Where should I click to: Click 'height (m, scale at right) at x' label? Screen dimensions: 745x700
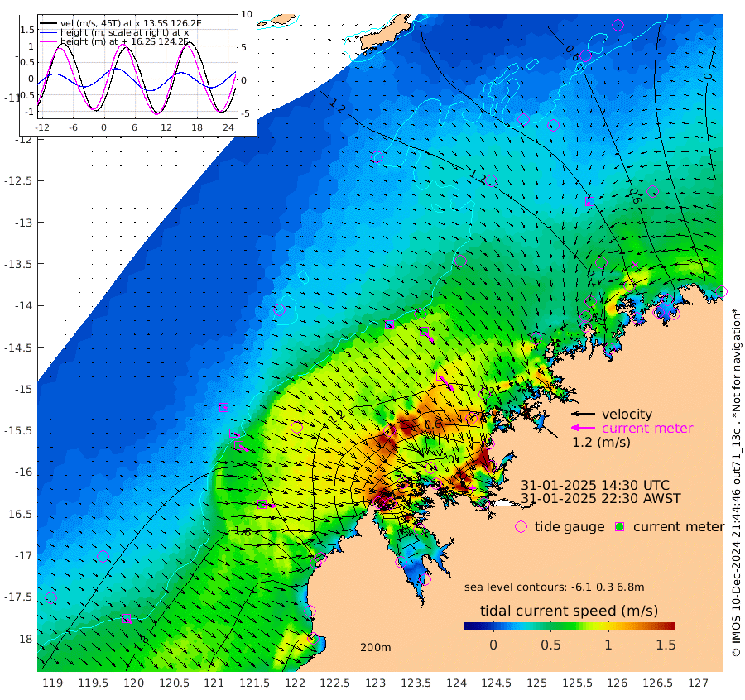pyautogui.click(x=124, y=32)
